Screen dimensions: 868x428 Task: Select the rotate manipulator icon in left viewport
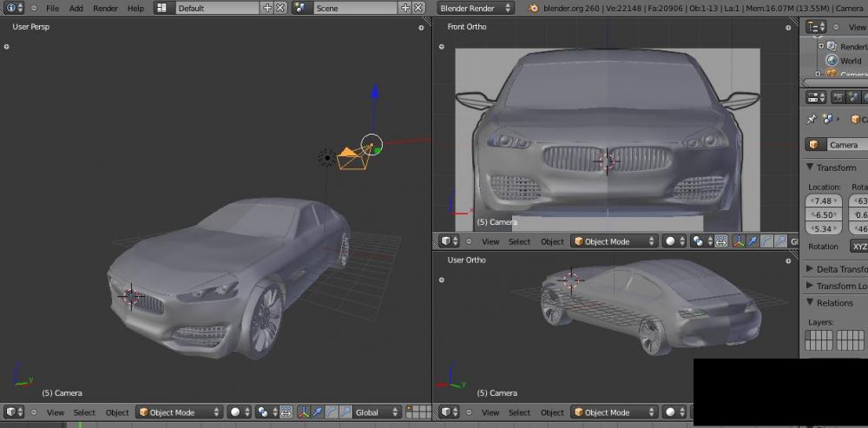pos(331,412)
